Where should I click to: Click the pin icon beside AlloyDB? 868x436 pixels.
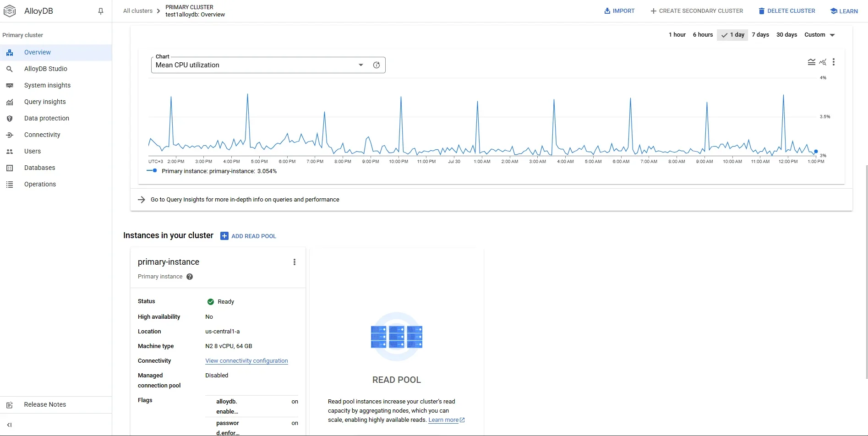[x=100, y=11]
